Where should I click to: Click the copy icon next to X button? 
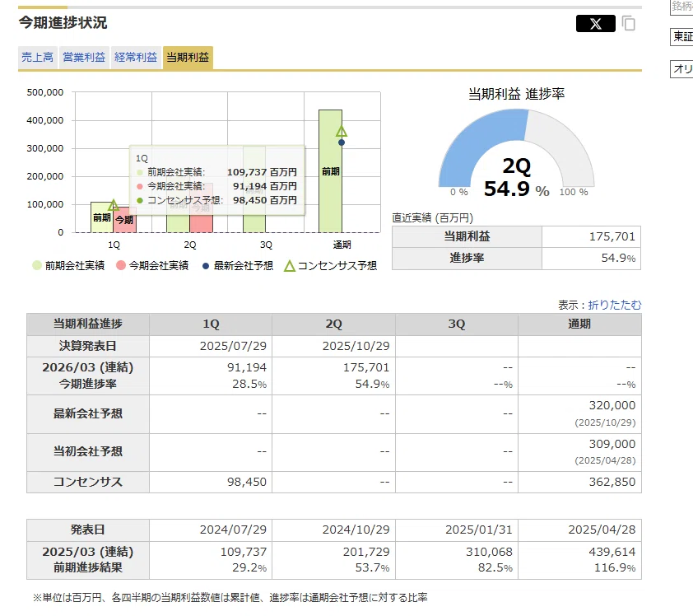(629, 23)
